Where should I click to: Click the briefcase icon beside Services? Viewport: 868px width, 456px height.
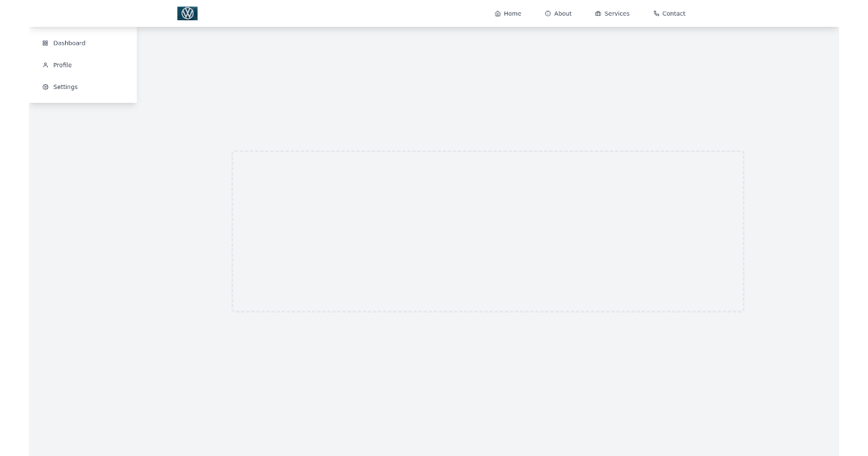click(x=597, y=13)
